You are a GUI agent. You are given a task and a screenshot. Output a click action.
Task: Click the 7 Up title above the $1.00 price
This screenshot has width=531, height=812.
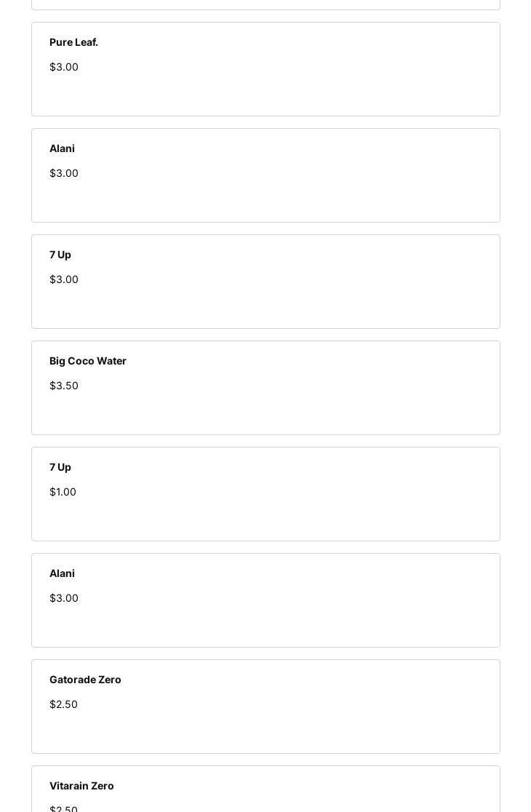point(60,467)
